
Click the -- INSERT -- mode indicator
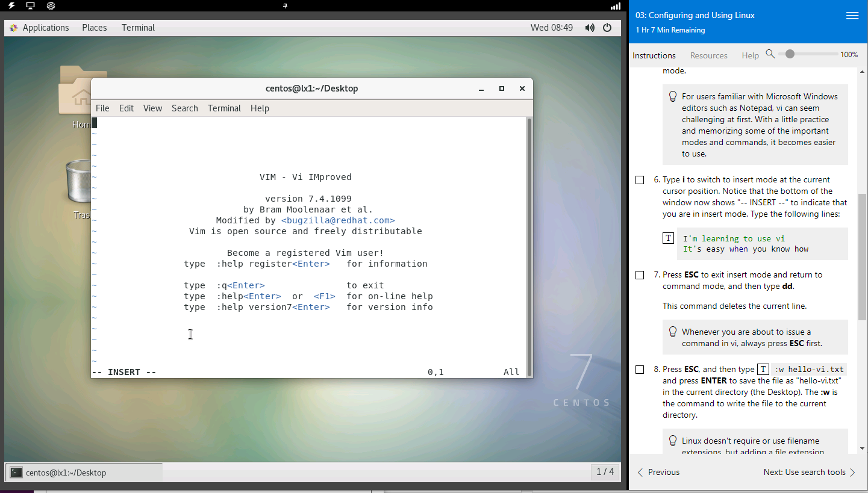pyautogui.click(x=124, y=373)
